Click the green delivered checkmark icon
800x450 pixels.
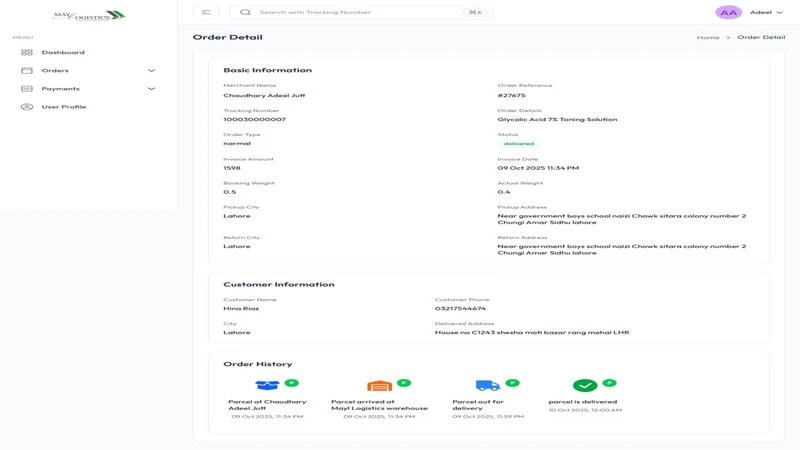(585, 385)
